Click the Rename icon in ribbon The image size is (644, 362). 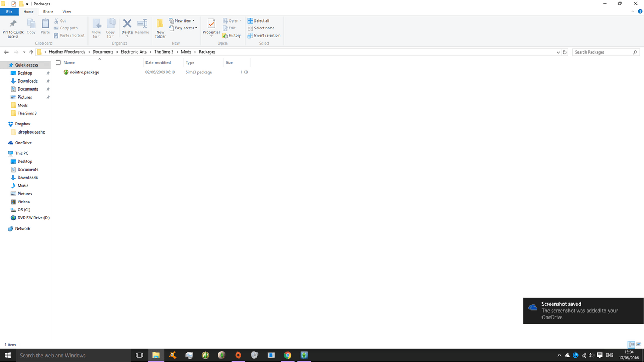pos(142,26)
